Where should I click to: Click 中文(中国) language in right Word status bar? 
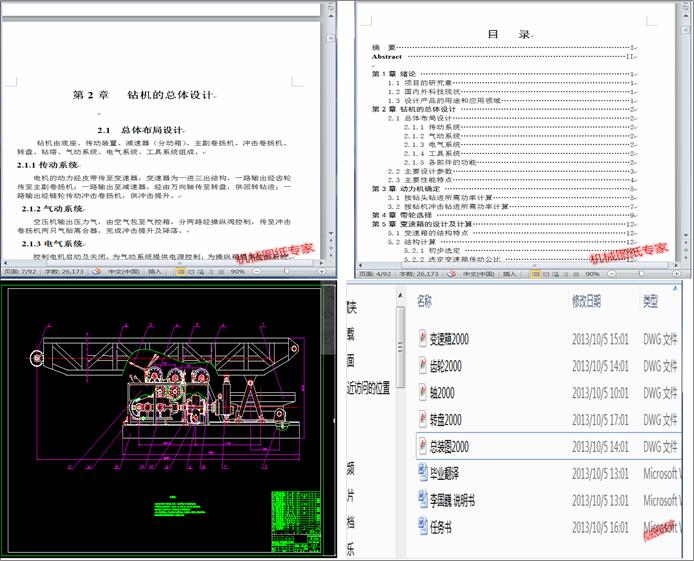click(x=479, y=274)
